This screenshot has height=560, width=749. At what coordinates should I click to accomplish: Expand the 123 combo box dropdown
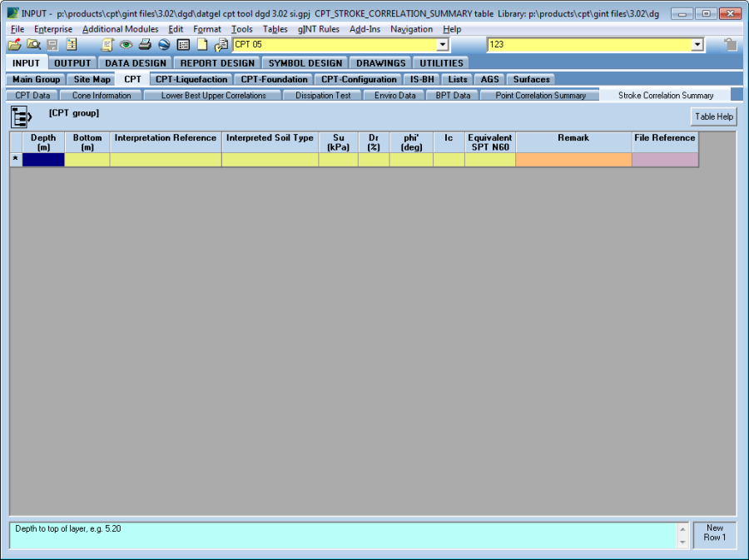pos(697,45)
